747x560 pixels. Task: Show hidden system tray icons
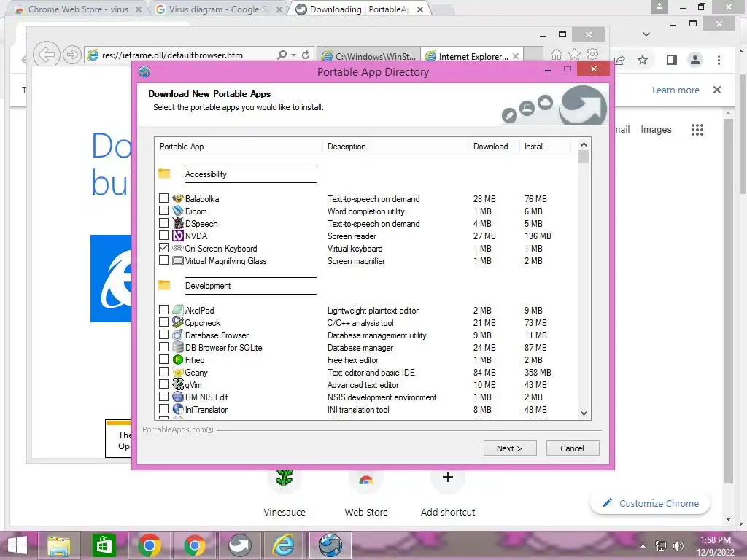point(643,546)
